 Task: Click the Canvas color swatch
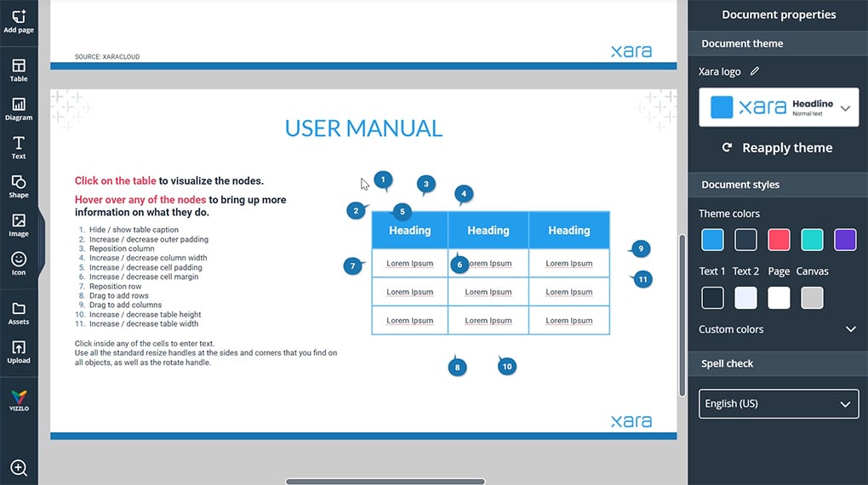(x=812, y=298)
